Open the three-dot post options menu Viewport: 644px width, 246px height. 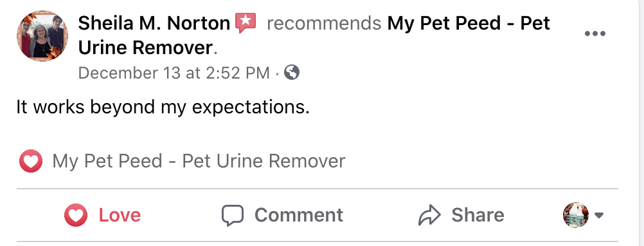pyautogui.click(x=595, y=33)
